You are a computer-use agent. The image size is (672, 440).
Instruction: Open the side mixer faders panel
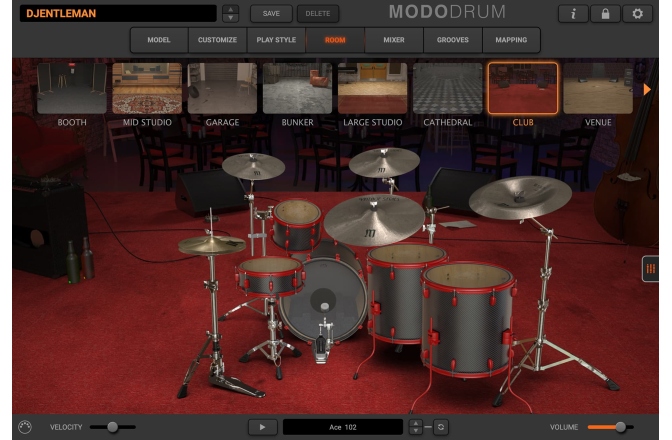coord(650,270)
